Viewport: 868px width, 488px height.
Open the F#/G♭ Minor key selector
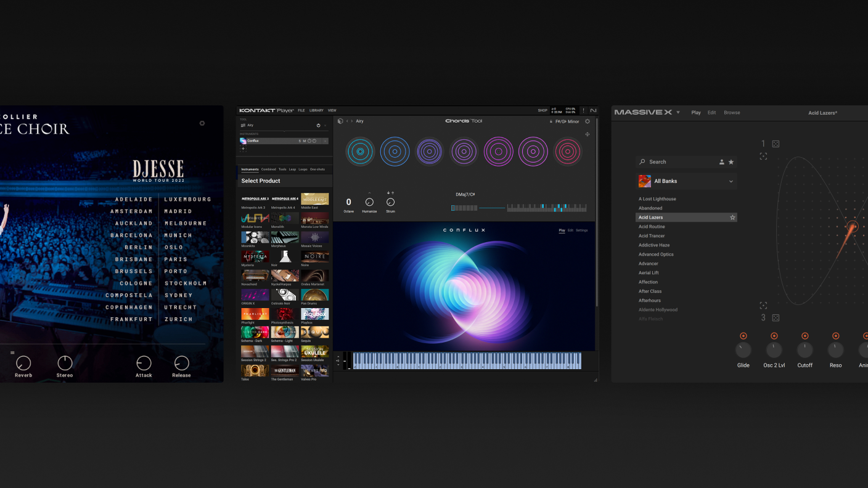pyautogui.click(x=567, y=121)
